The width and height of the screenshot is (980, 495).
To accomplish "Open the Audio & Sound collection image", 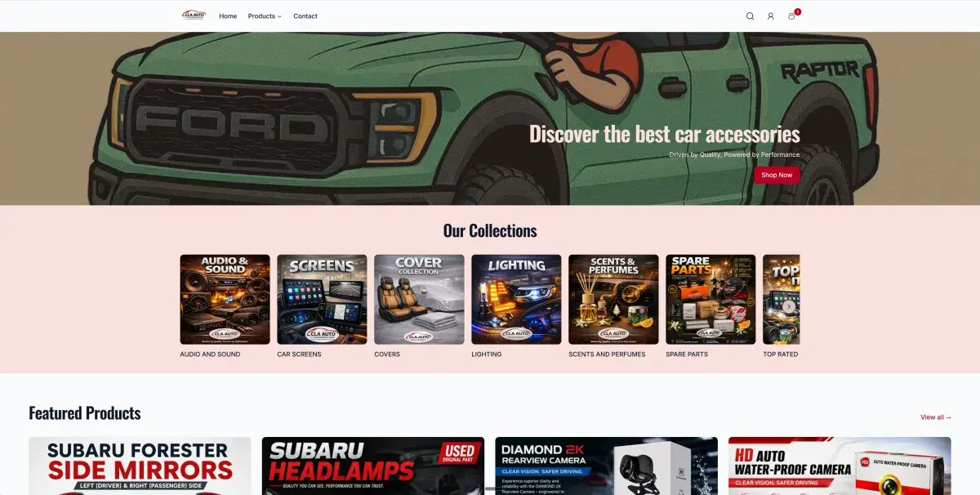I will [x=225, y=299].
